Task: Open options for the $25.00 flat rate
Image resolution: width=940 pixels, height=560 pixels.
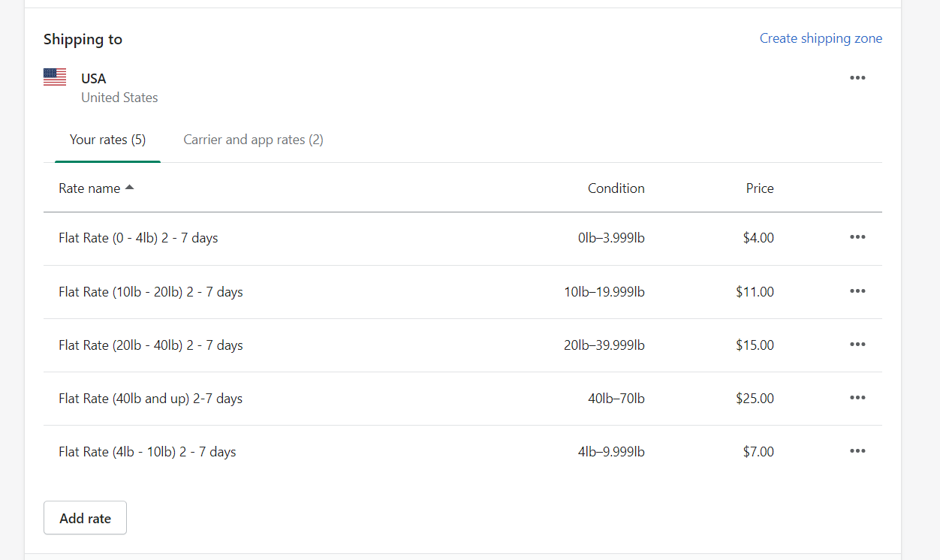Action: pos(857,398)
